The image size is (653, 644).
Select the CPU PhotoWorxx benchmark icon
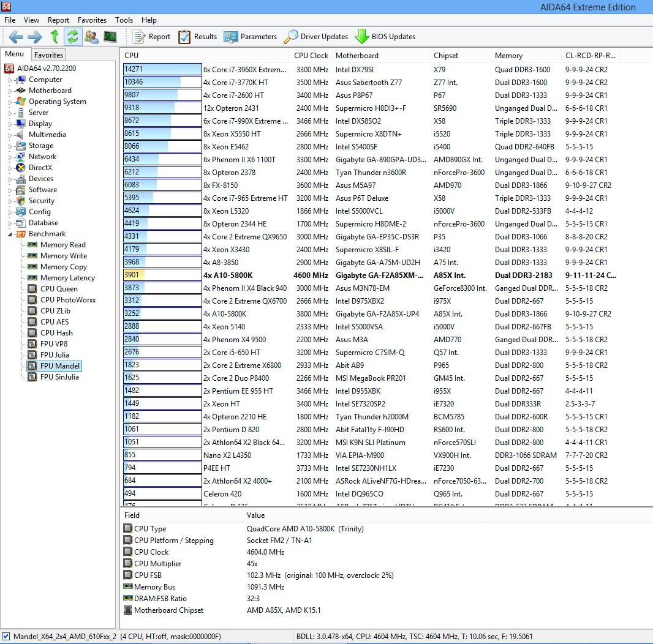point(32,300)
